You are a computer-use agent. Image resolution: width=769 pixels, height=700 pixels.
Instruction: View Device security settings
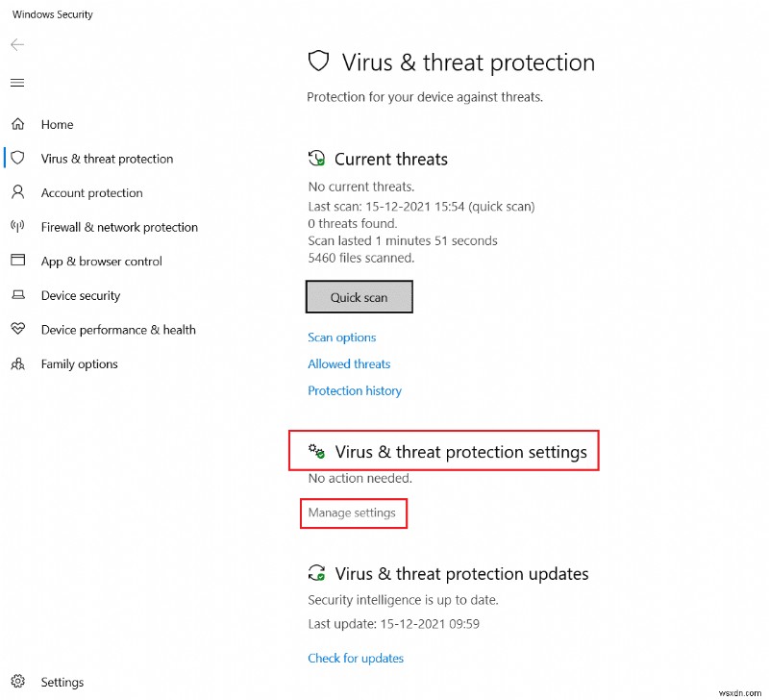80,295
